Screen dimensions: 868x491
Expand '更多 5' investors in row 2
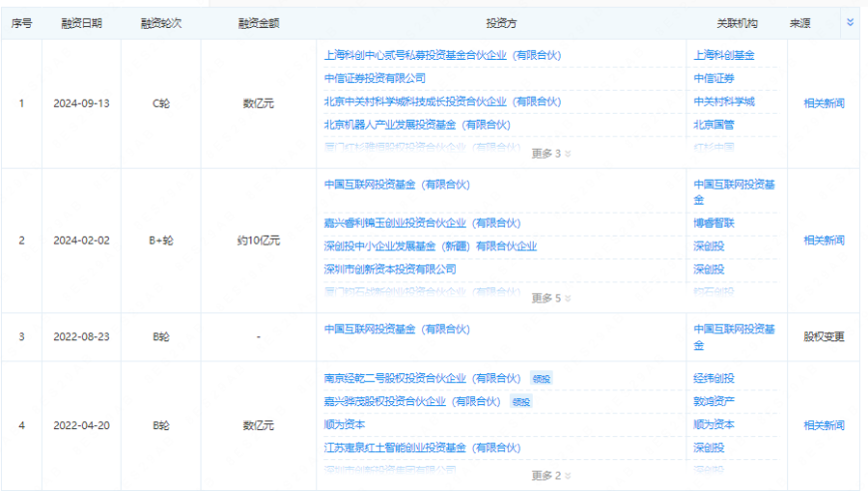(x=551, y=298)
